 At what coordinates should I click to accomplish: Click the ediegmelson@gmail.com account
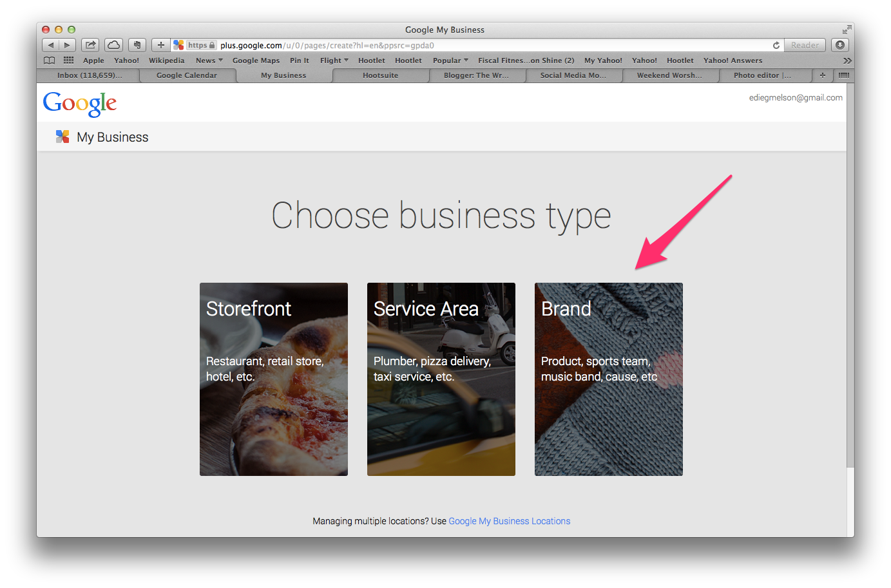[796, 98]
